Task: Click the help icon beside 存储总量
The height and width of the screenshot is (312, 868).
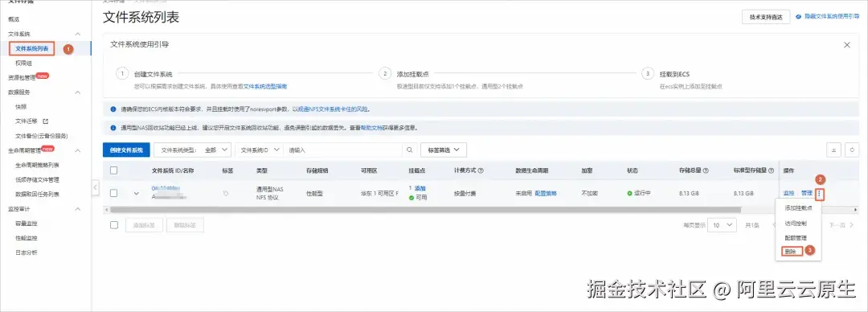Action: pyautogui.click(x=706, y=170)
